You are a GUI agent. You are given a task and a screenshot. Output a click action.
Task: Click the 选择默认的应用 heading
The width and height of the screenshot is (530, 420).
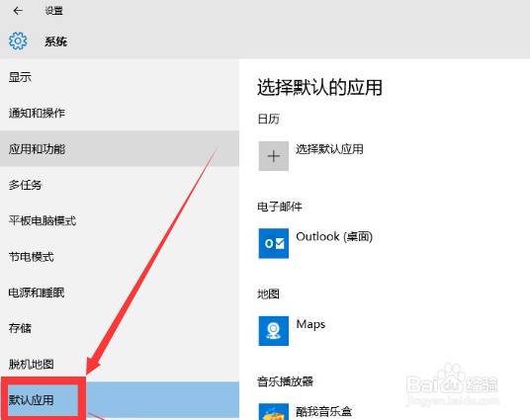pos(319,88)
